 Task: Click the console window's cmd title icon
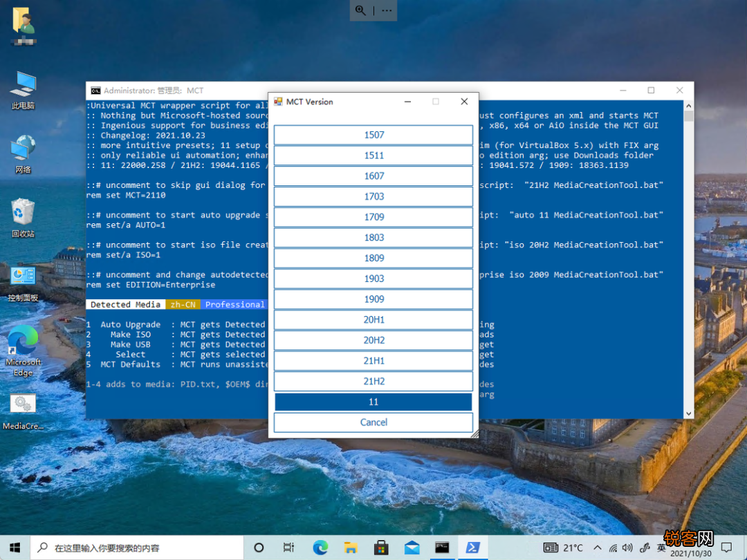(x=95, y=91)
